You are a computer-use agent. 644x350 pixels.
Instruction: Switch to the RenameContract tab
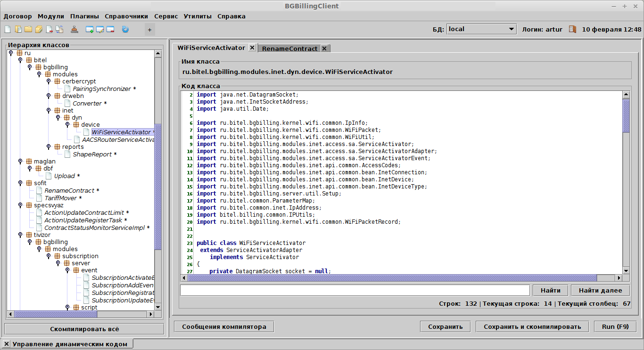(289, 48)
